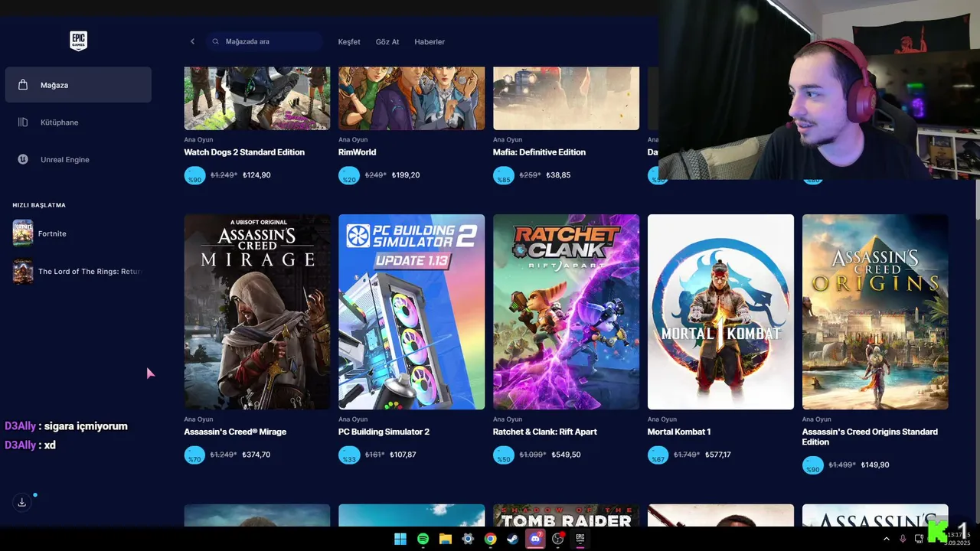The image size is (980, 551).
Task: Open the Assassin's Creed Mirage cover art
Action: point(257,311)
